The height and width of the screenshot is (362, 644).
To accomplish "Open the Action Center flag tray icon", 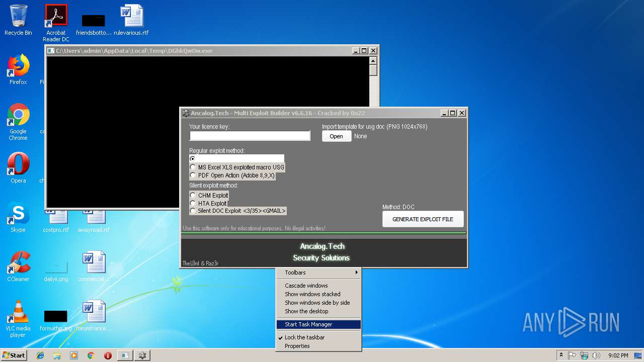I will (x=572, y=355).
